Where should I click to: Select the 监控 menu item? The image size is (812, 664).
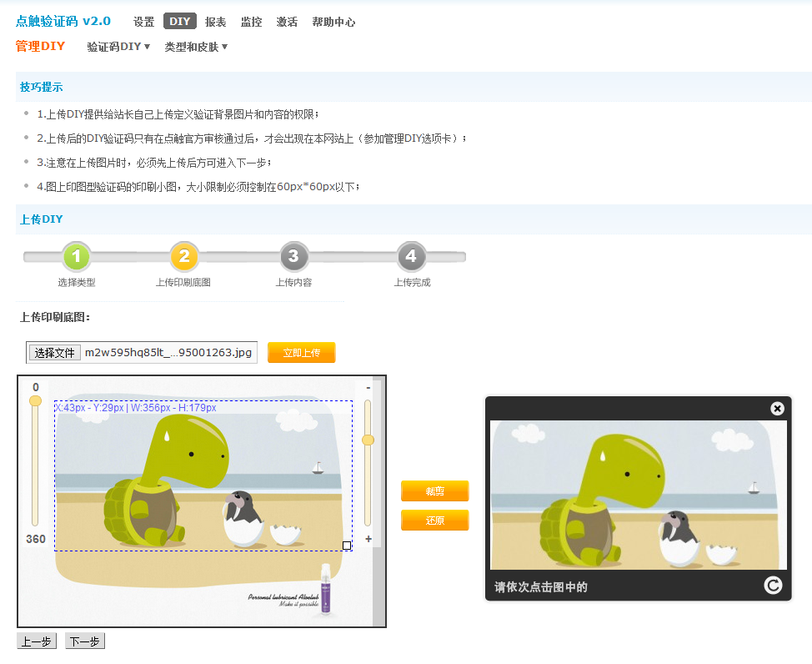coord(251,22)
